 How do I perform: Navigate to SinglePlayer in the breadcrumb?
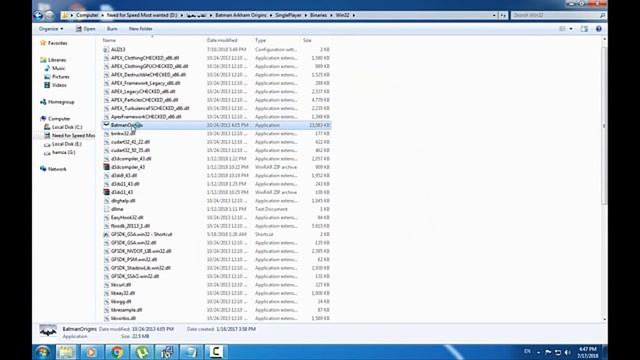288,15
